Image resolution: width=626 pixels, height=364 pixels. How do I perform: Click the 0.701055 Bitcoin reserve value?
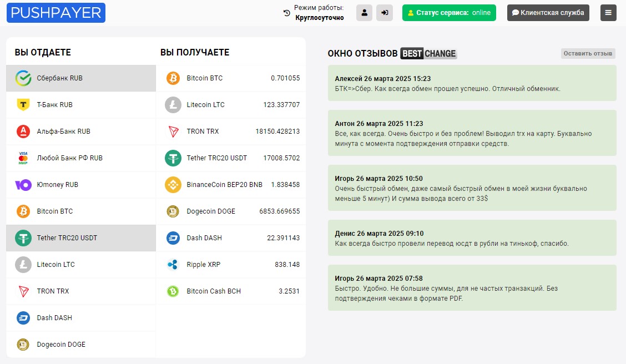pyautogui.click(x=285, y=78)
